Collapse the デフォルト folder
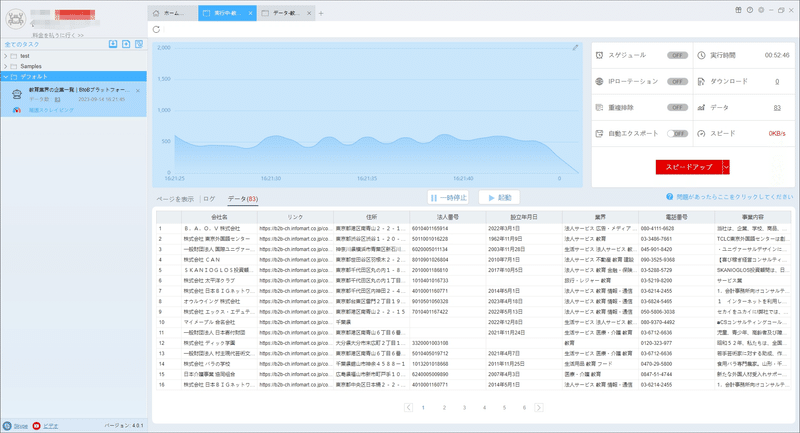The width and height of the screenshot is (800, 433). 6,77
